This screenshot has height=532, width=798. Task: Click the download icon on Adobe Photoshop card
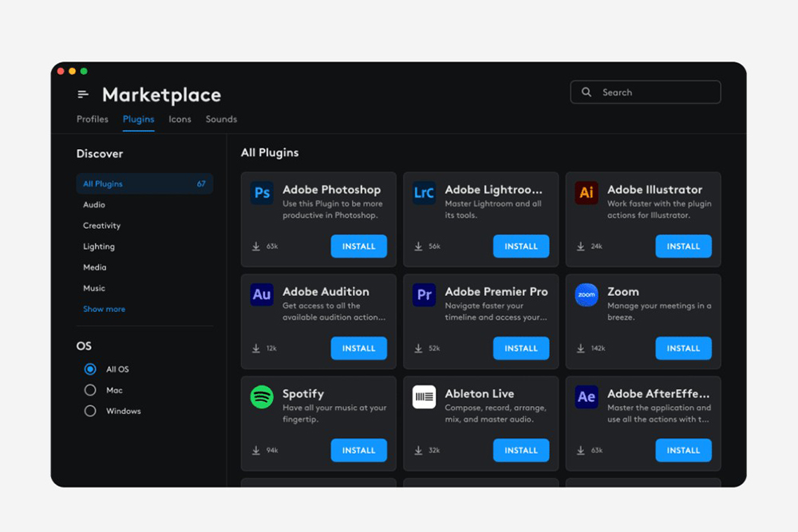[x=256, y=246]
